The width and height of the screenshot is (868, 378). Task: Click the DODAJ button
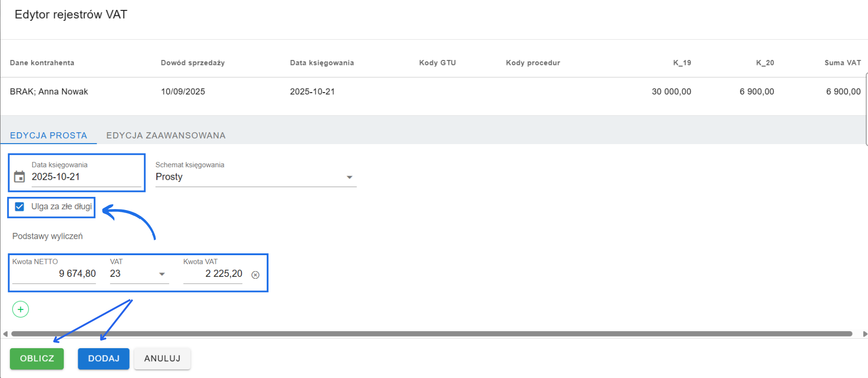point(103,358)
